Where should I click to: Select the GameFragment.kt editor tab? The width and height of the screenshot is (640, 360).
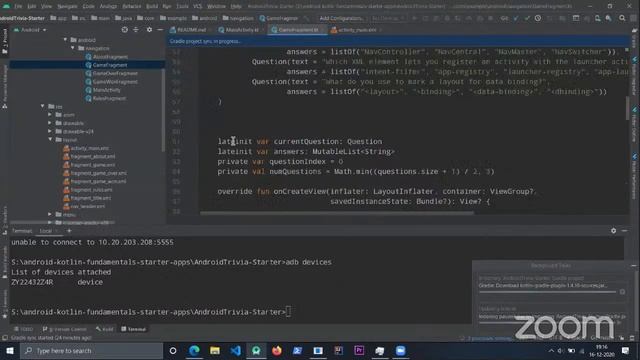[x=298, y=30]
